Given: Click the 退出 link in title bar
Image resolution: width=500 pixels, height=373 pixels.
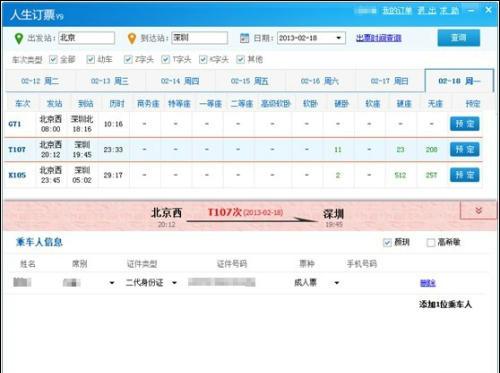Looking at the screenshot, I should click(427, 11).
